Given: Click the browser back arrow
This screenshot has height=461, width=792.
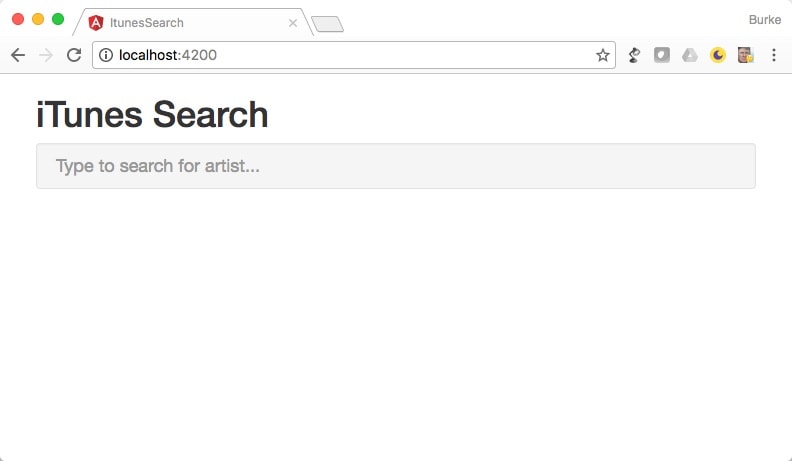Looking at the screenshot, I should 18,55.
